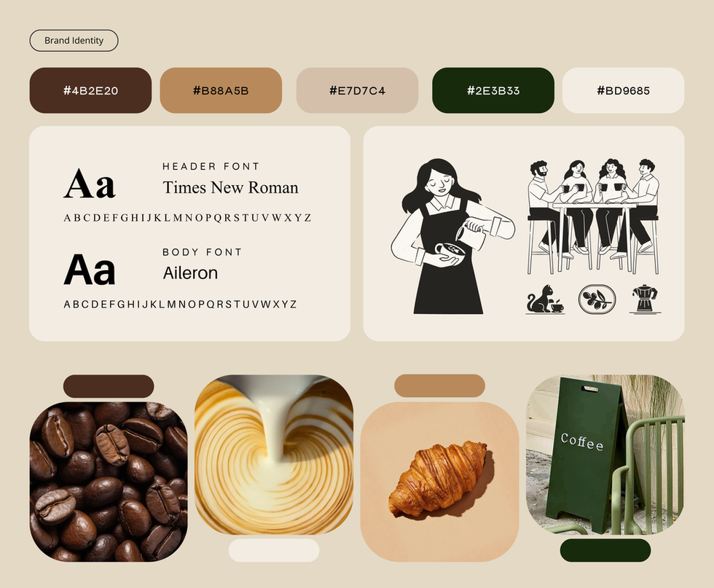Select the #2E3B33 dark green swatch
This screenshot has width=714, height=588.
[493, 90]
